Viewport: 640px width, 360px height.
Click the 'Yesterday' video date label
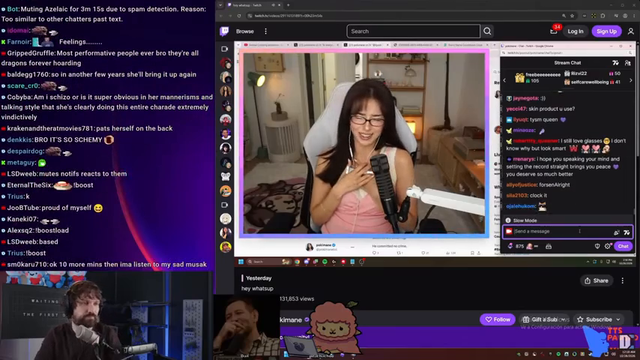[258, 278]
